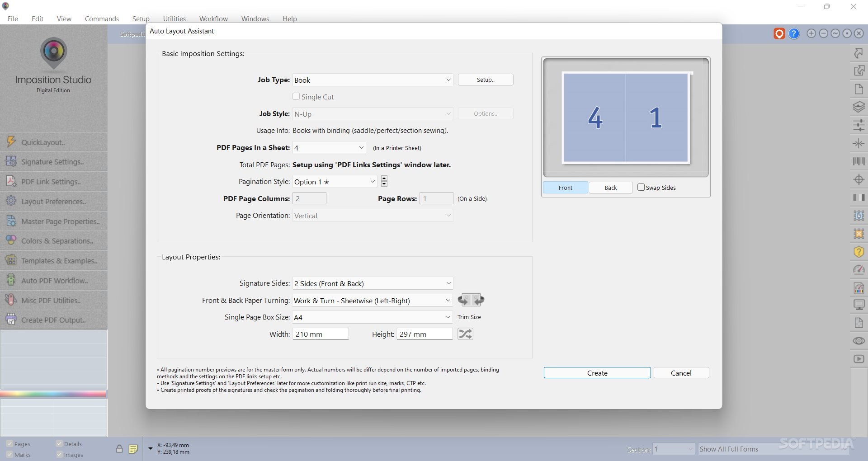Viewport: 868px width, 461px height.
Task: Click the blank page icon in right toolbar
Action: point(859,89)
